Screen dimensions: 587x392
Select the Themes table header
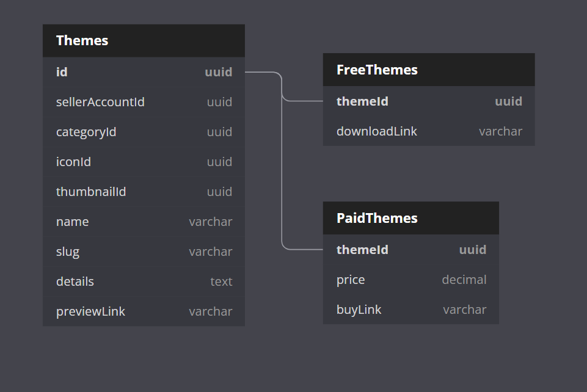pos(144,41)
